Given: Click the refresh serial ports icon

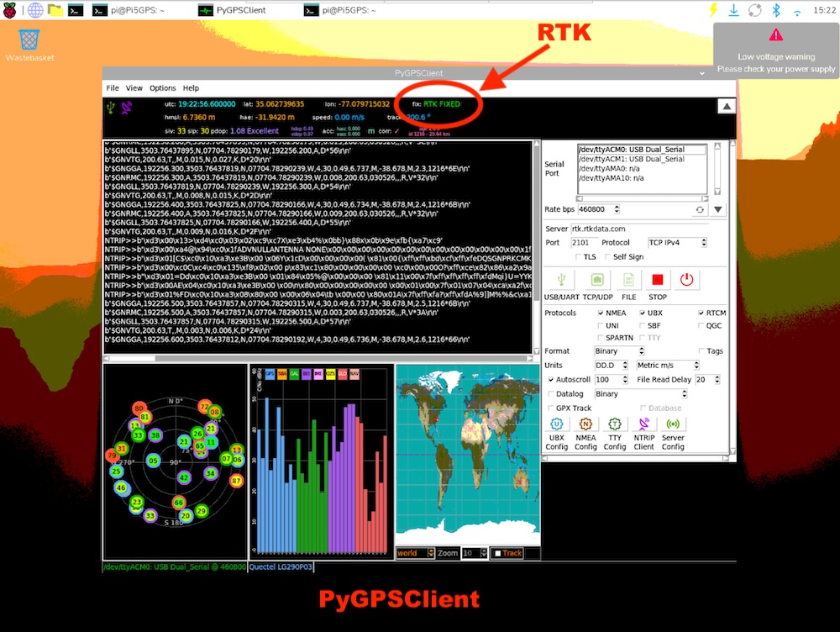Looking at the screenshot, I should (700, 209).
